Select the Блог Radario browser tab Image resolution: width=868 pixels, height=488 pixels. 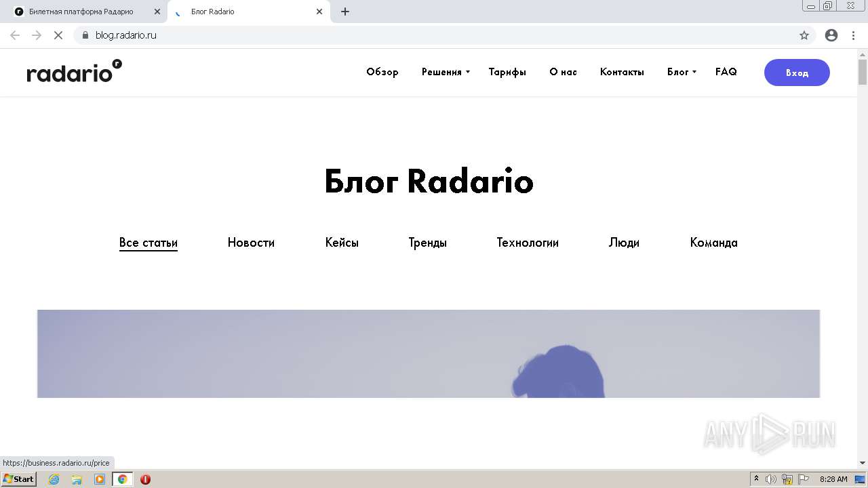click(x=248, y=12)
